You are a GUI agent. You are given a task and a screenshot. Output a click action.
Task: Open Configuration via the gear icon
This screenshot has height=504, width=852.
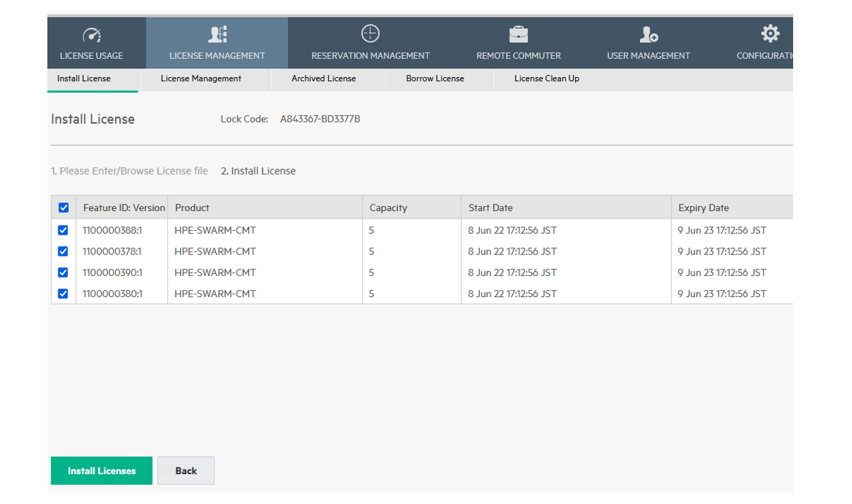(x=770, y=32)
